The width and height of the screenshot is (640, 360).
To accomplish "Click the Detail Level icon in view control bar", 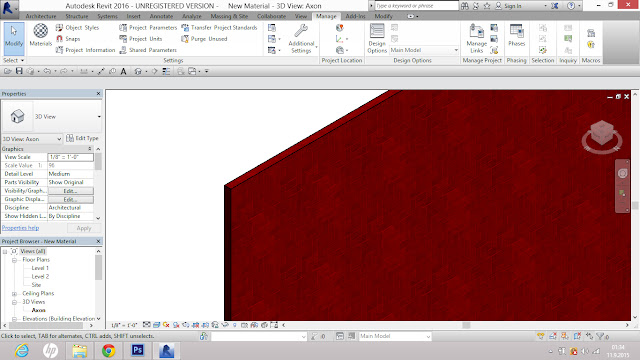I will point(147,325).
